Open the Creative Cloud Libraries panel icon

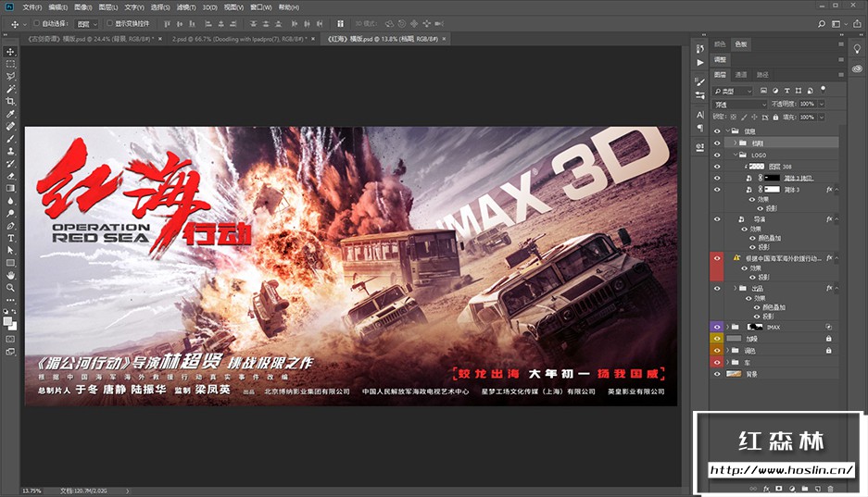tap(857, 68)
